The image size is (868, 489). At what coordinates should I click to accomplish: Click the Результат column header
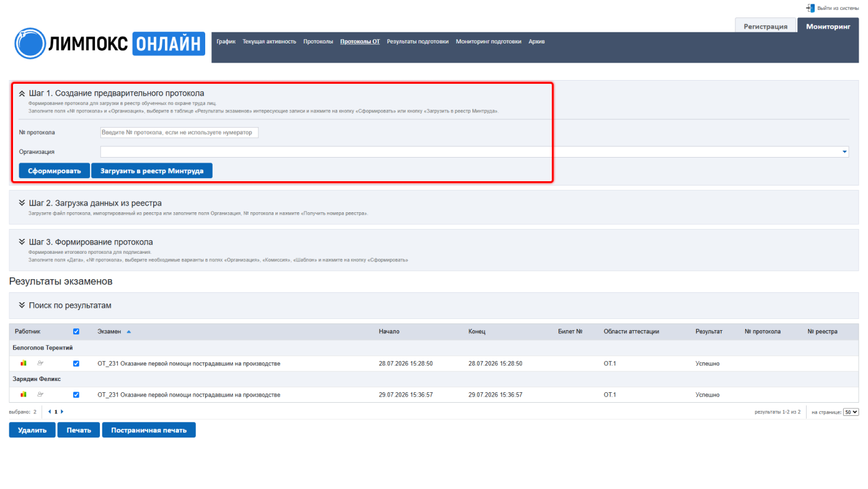click(x=709, y=331)
